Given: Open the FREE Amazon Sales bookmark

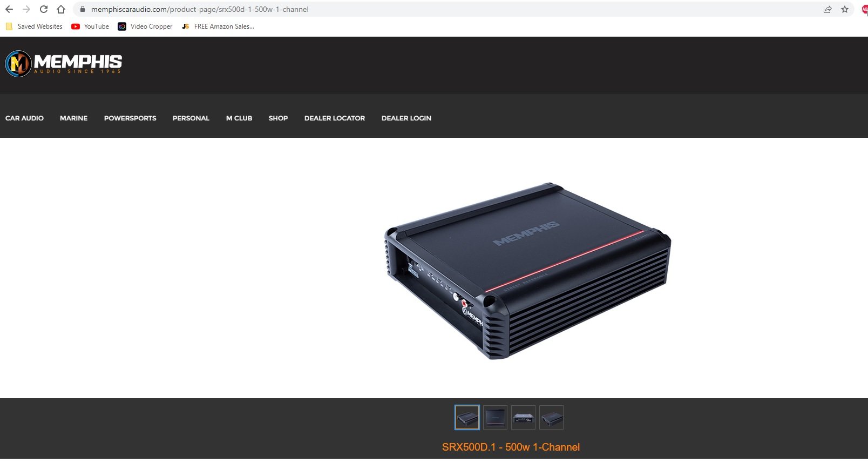Looking at the screenshot, I should [x=218, y=26].
